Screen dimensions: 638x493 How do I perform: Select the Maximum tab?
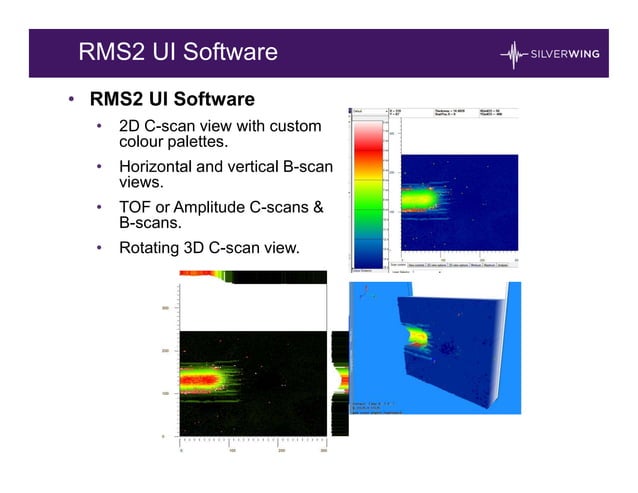[489, 265]
